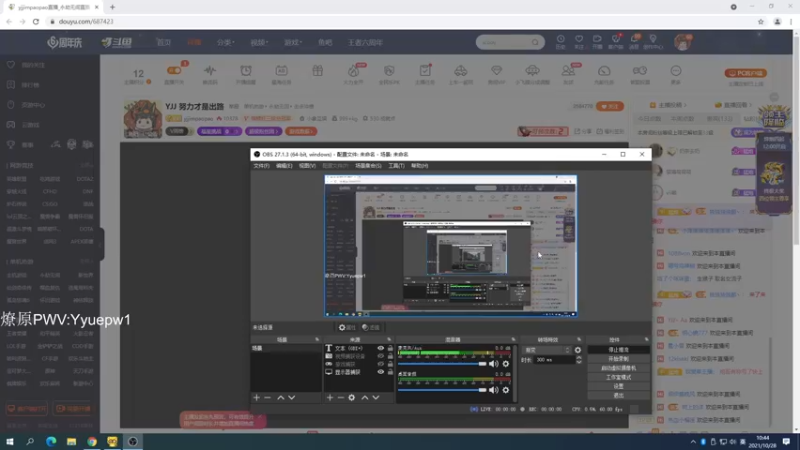
Task: Reload the page in Chrome
Action: (x=36, y=21)
